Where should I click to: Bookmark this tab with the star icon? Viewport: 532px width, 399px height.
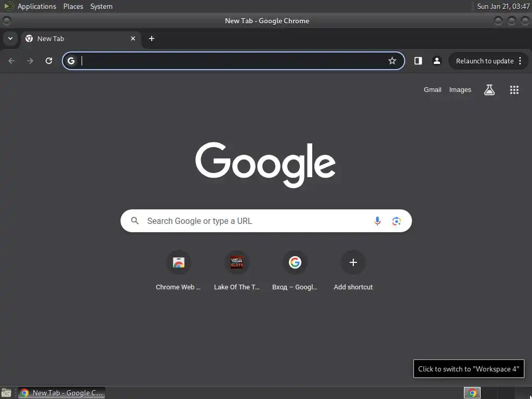[x=392, y=61]
